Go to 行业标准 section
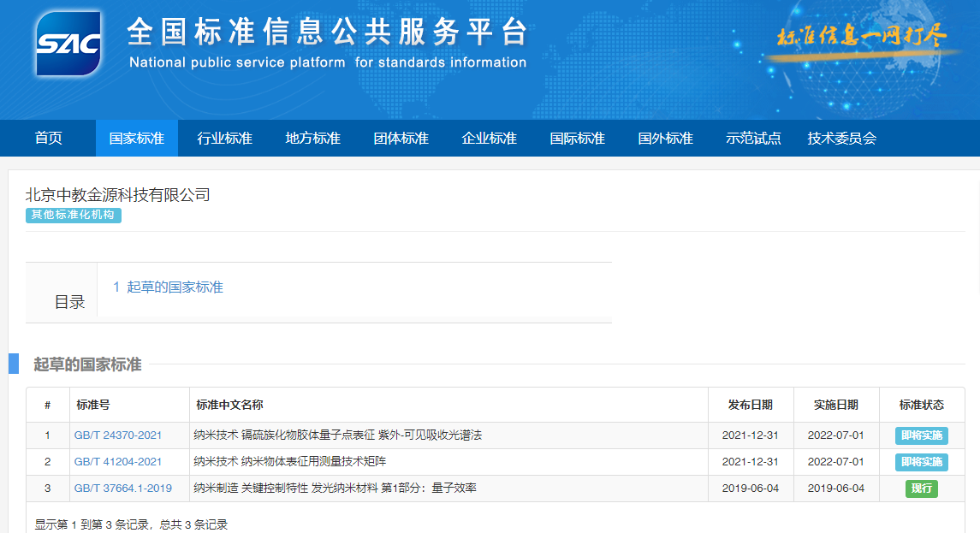The width and height of the screenshot is (980, 533). pyautogui.click(x=224, y=139)
